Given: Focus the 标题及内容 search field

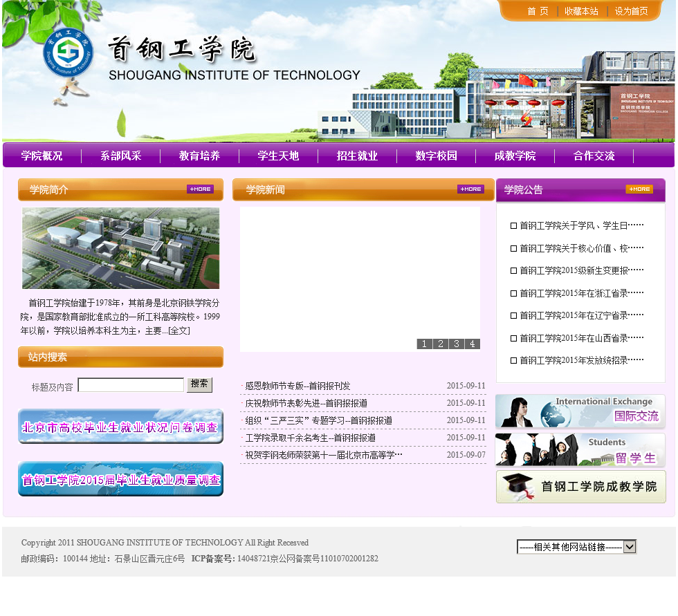Looking at the screenshot, I should click(x=131, y=385).
